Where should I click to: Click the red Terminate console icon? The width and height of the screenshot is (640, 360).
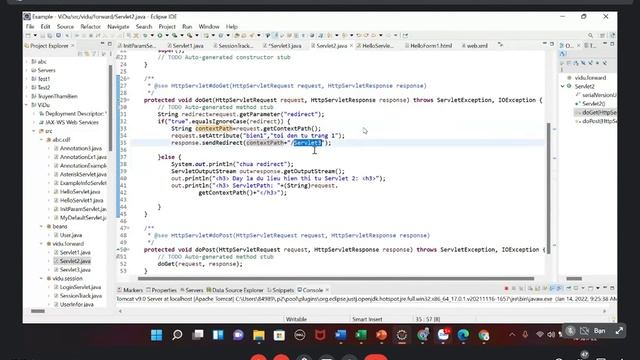[x=507, y=289]
